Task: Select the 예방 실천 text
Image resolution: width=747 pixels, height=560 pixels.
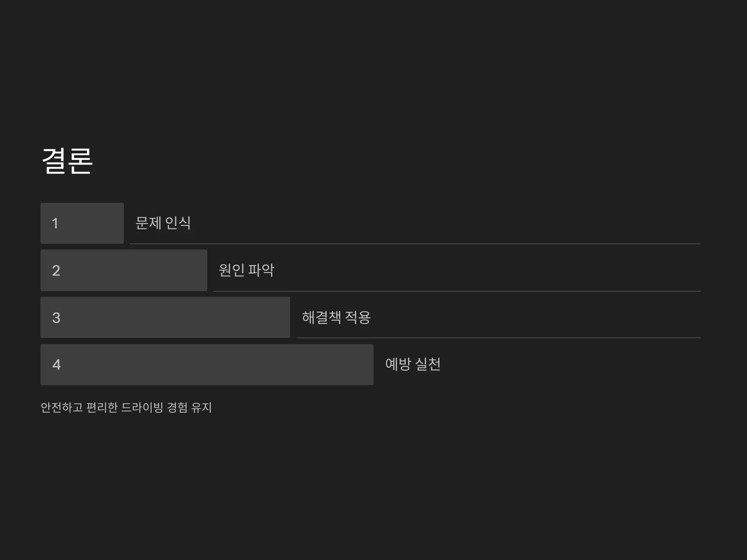Action: (x=413, y=364)
